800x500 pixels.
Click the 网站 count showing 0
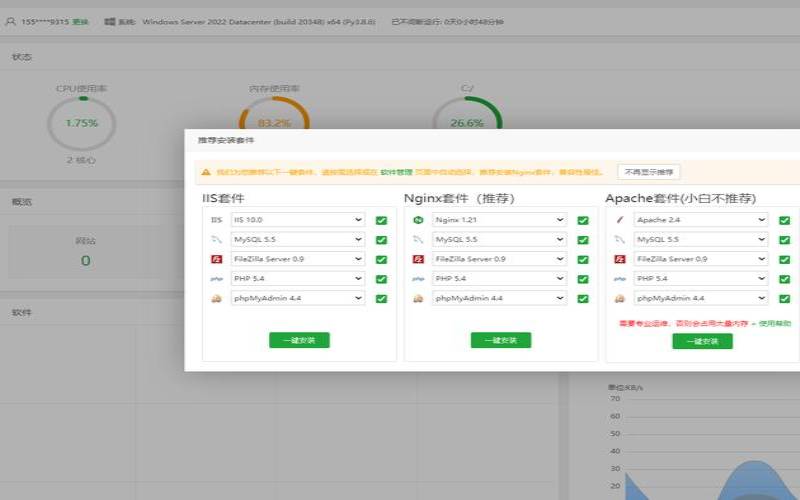click(x=85, y=261)
